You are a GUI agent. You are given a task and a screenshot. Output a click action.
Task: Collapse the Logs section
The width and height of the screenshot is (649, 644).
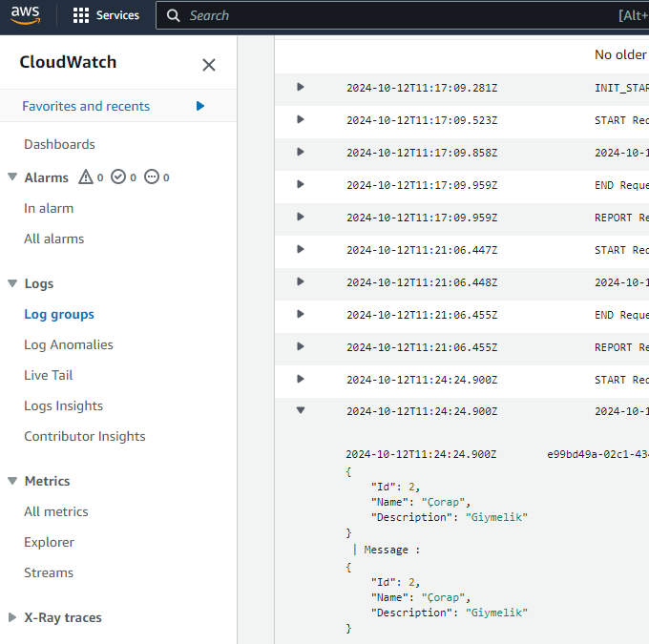12,283
